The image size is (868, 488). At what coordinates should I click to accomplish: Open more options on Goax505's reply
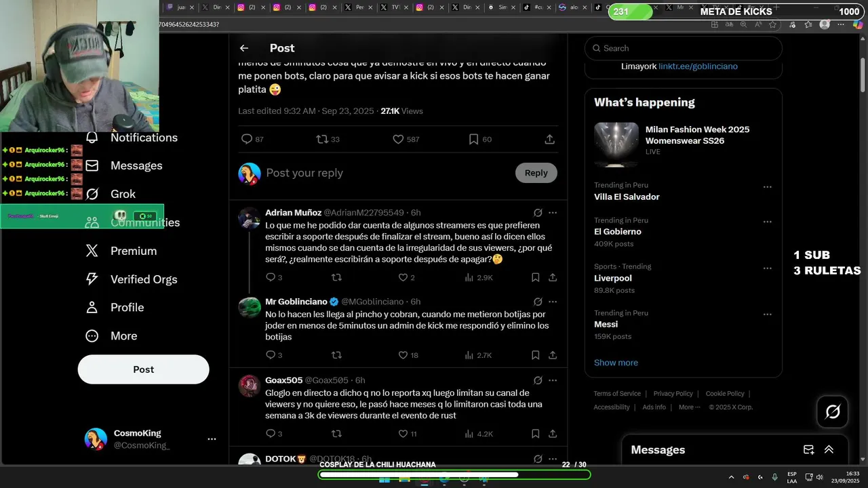(553, 380)
